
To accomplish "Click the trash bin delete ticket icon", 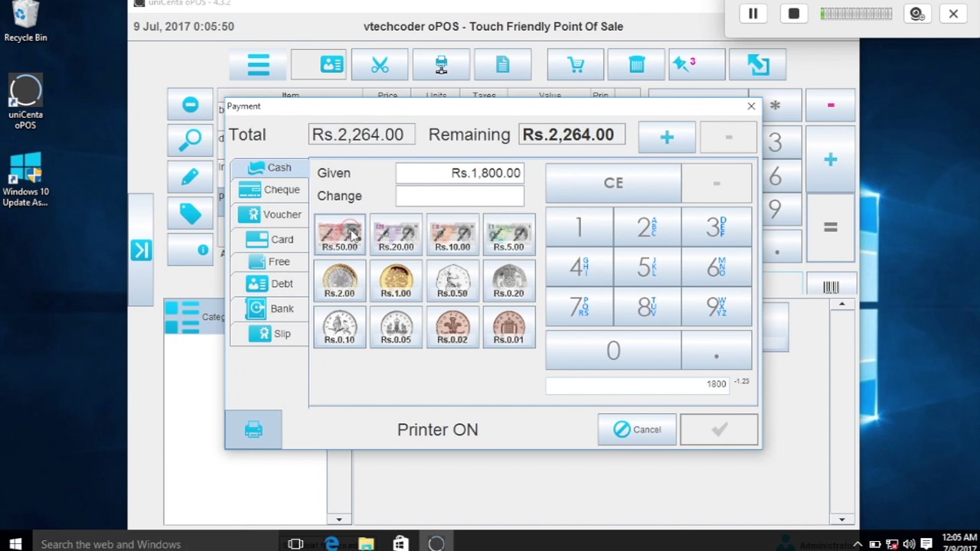I will click(x=636, y=65).
